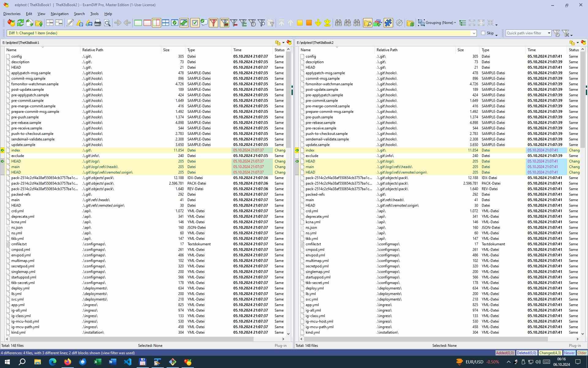Click the folder refresh icon near Grouping

[410, 23]
